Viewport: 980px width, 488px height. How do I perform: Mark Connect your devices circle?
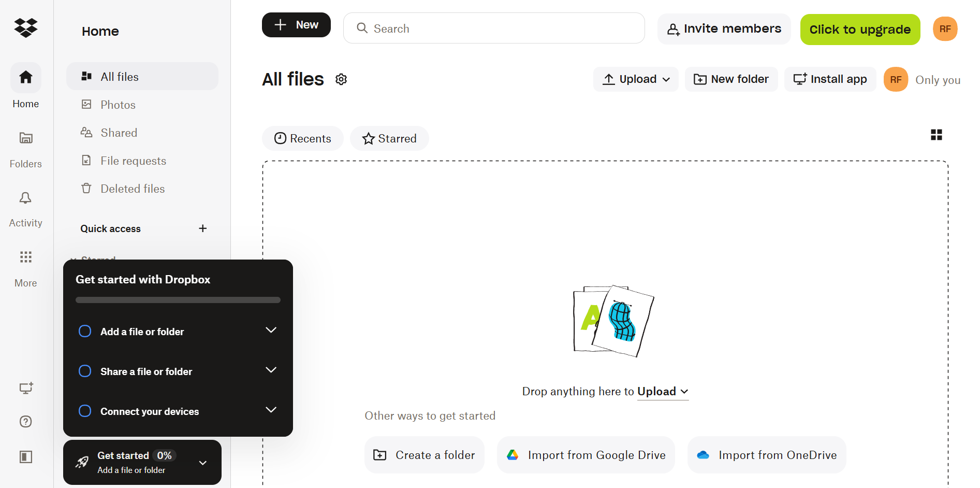(x=85, y=411)
